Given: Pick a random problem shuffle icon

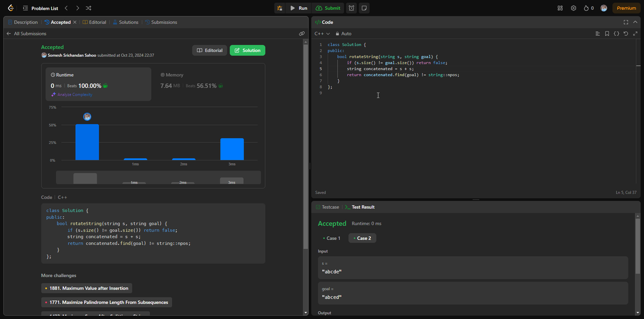Looking at the screenshot, I should (x=89, y=8).
